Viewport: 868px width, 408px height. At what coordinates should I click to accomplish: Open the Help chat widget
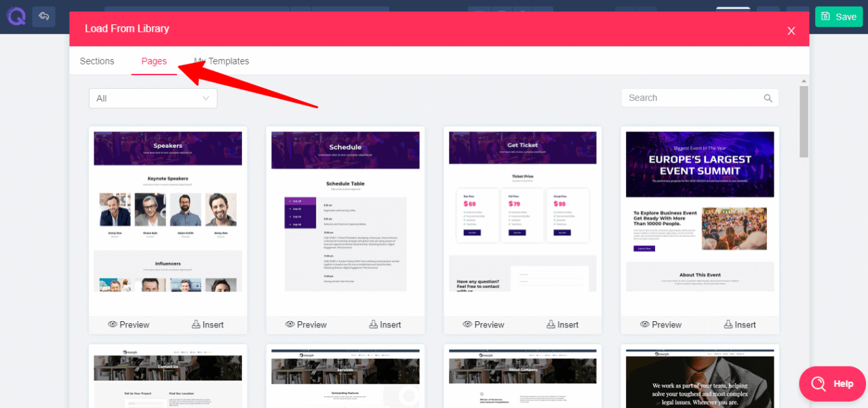tap(832, 384)
